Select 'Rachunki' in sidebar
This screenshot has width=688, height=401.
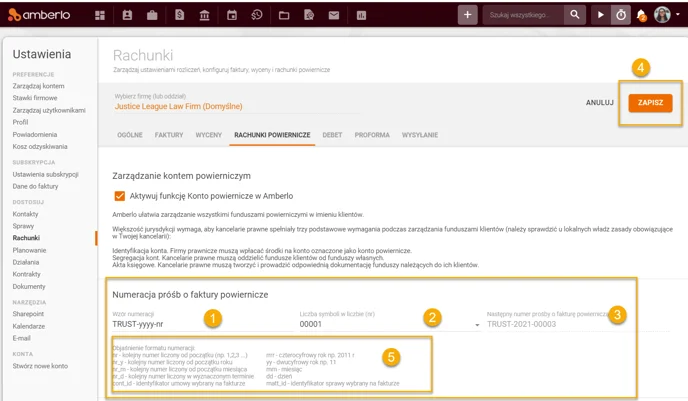pos(26,238)
